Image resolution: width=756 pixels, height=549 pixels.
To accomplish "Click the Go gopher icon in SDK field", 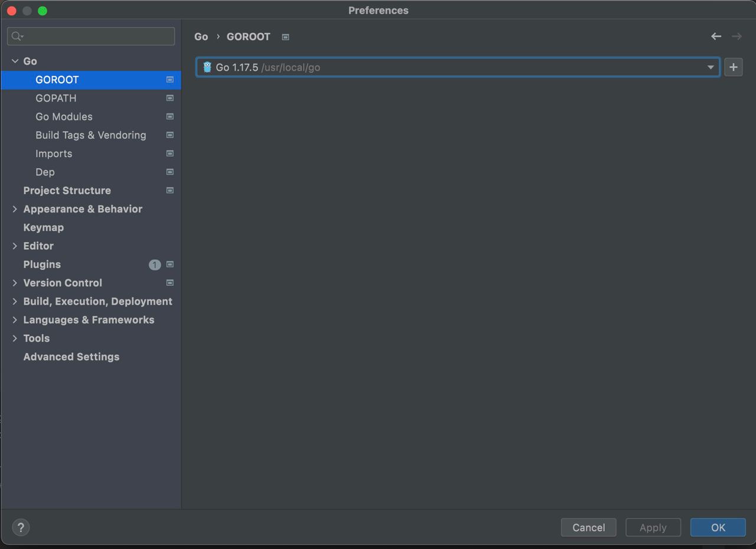I will coord(207,67).
